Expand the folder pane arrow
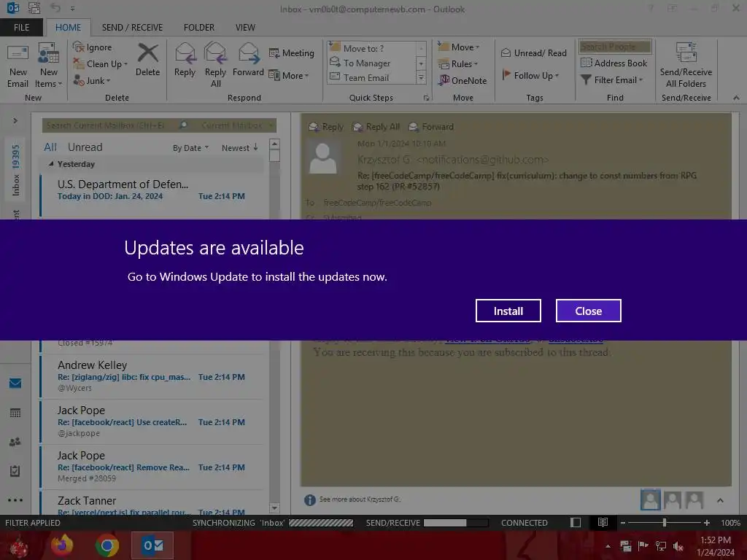 click(15, 121)
